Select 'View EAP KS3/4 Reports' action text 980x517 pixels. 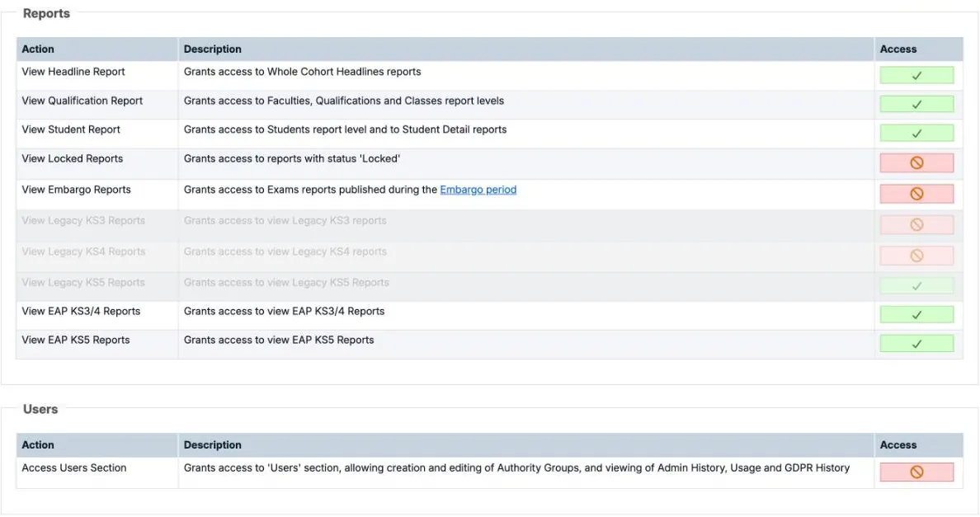tap(81, 311)
